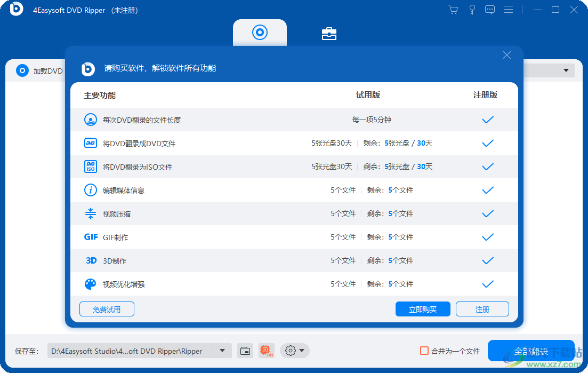Click the edit media info icon
The image size is (588, 373).
point(91,191)
